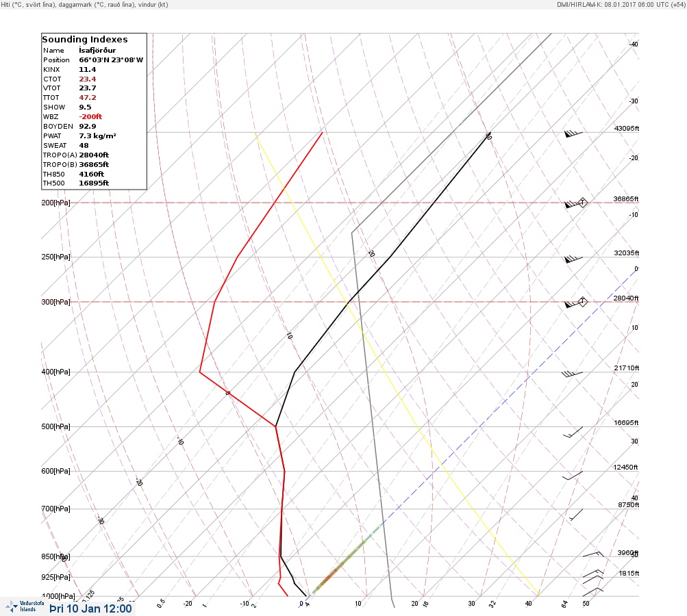687x616 pixels.
Task: Click the station name 'Ísafjörður'
Action: coord(97,51)
